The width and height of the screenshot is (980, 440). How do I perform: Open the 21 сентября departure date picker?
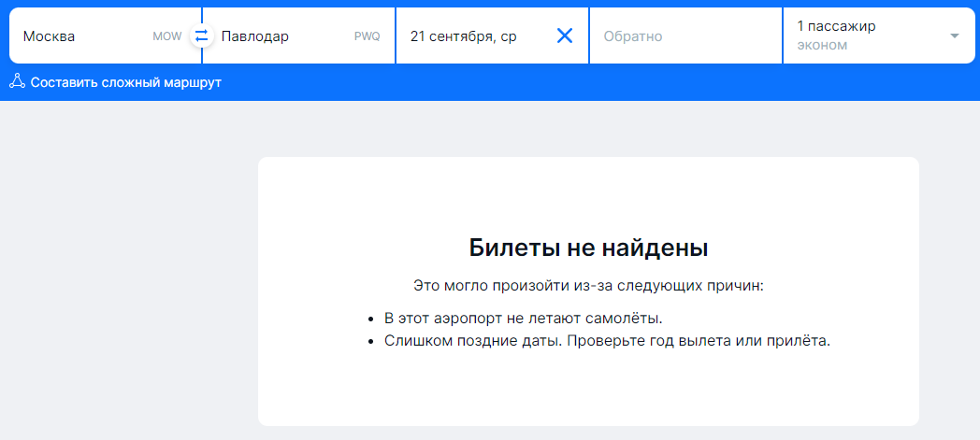tap(464, 36)
